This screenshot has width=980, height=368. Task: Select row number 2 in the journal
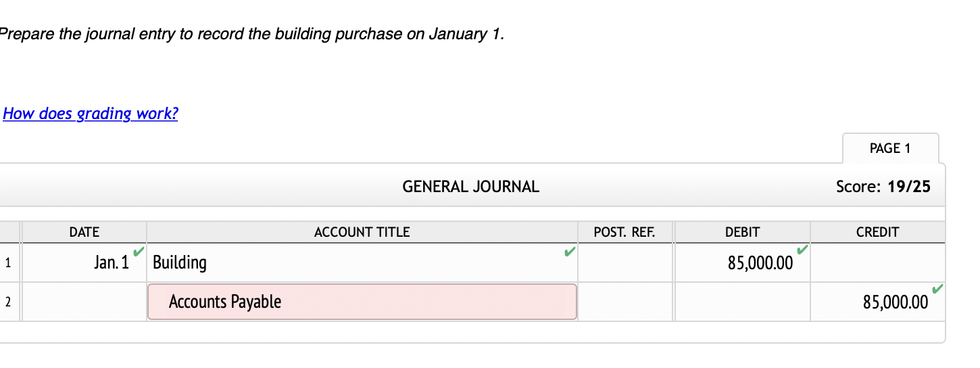pos(7,302)
